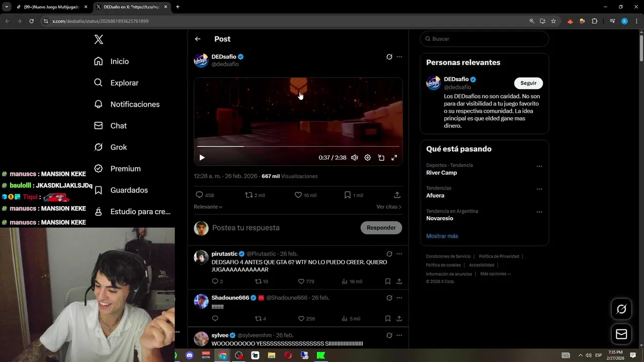Image resolution: width=644 pixels, height=362 pixels.
Task: Open Estudio para creadores in sidebar
Action: [132, 212]
